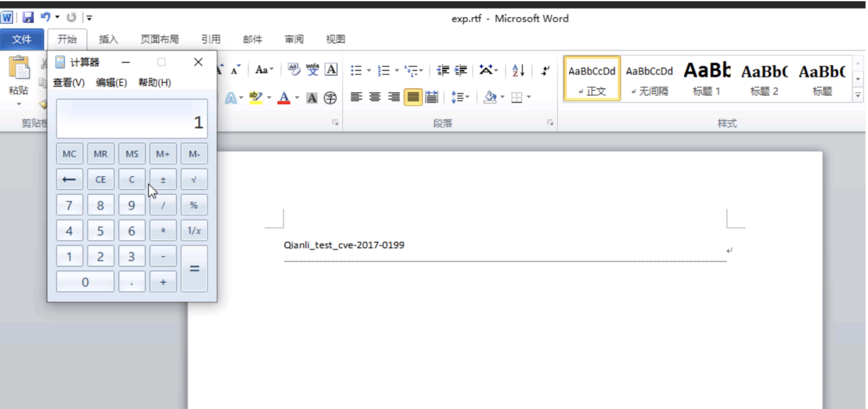Open the line spacing dropdown

pos(460,97)
